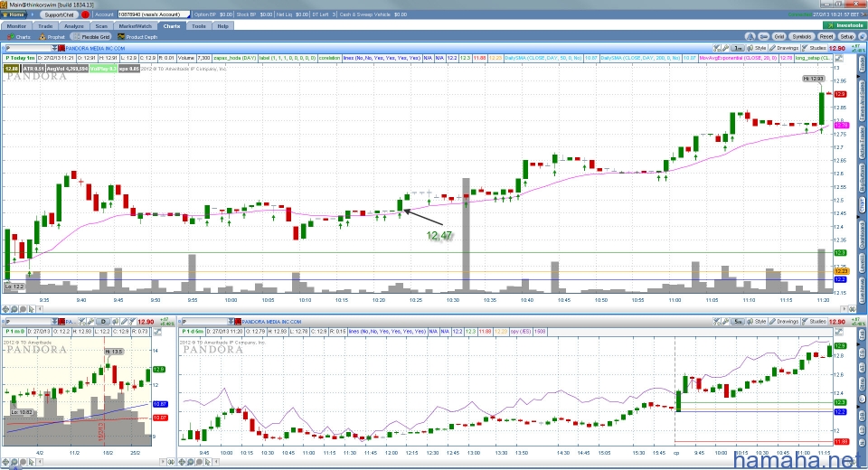Open the 1m timeframe selector
Image resolution: width=868 pixels, height=470 pixels.
[x=738, y=48]
